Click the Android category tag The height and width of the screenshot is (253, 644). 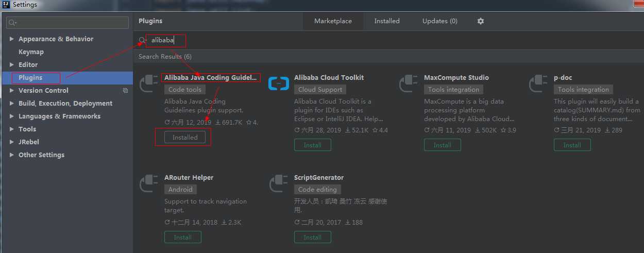[180, 190]
